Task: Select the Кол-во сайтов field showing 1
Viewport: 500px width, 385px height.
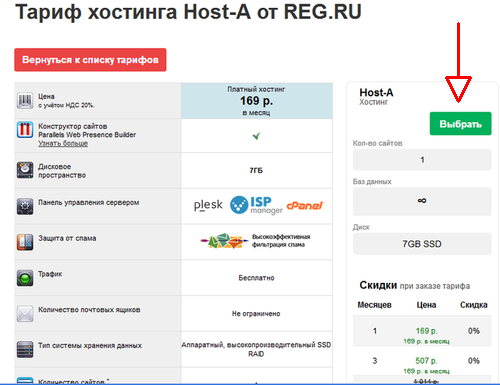Action: 422,160
